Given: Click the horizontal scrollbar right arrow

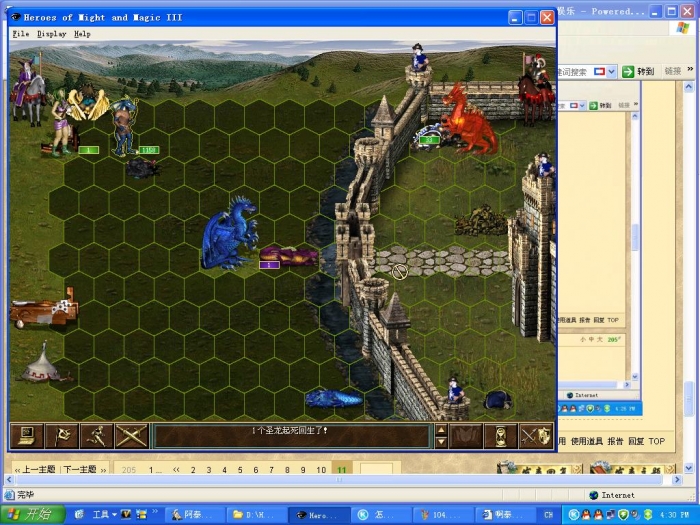Looking at the screenshot, I should click(x=677, y=479).
